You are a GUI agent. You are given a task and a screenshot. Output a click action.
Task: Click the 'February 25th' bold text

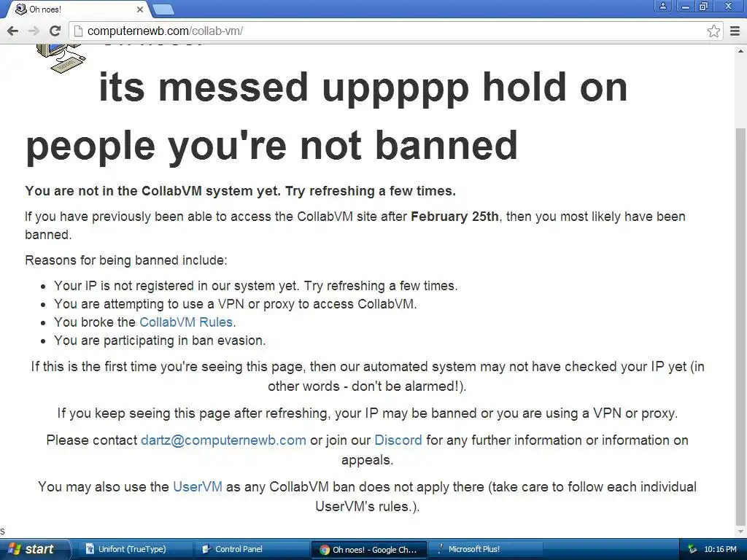click(x=454, y=217)
